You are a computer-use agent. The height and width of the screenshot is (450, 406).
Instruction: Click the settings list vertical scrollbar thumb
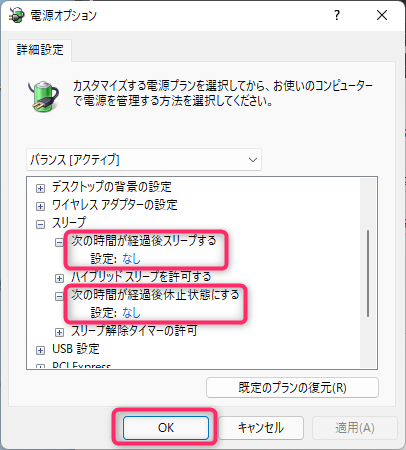pyautogui.click(x=368, y=273)
